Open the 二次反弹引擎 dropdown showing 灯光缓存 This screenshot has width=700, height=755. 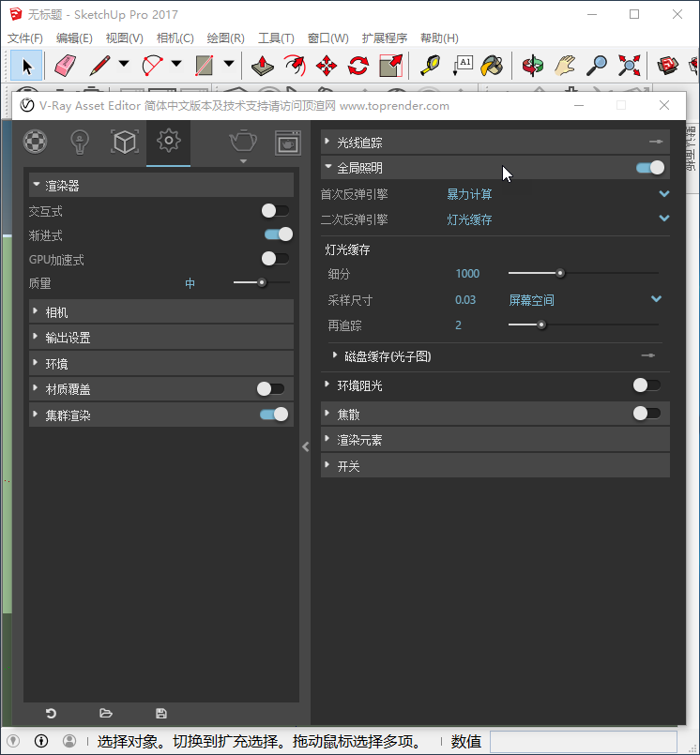558,219
